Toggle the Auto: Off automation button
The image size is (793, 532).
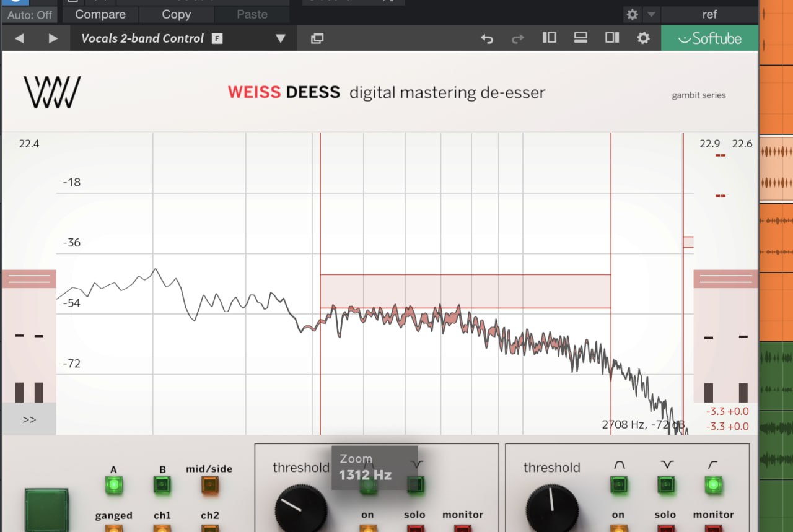pyautogui.click(x=29, y=15)
